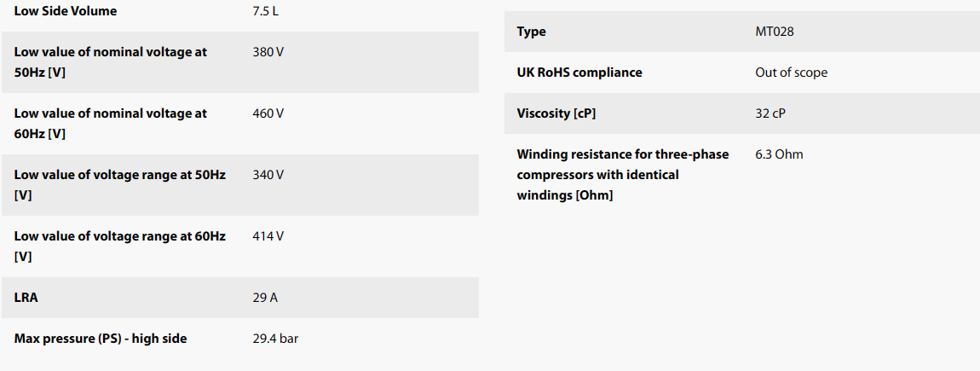Click Low value of voltage range at 60Hz label
Screen dimensions: 980x371
point(120,246)
